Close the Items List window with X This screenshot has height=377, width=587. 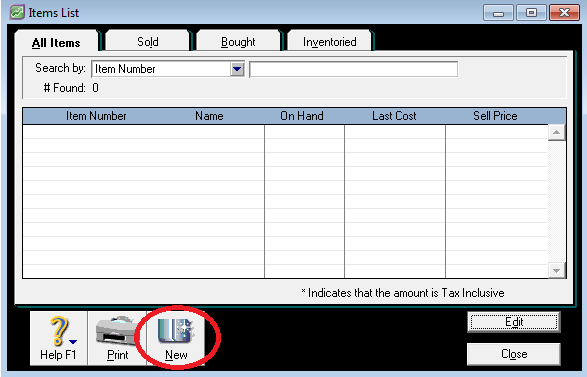pyautogui.click(x=564, y=13)
